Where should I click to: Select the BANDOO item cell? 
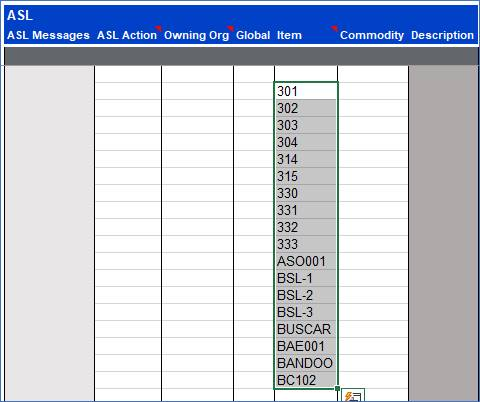coord(306,363)
